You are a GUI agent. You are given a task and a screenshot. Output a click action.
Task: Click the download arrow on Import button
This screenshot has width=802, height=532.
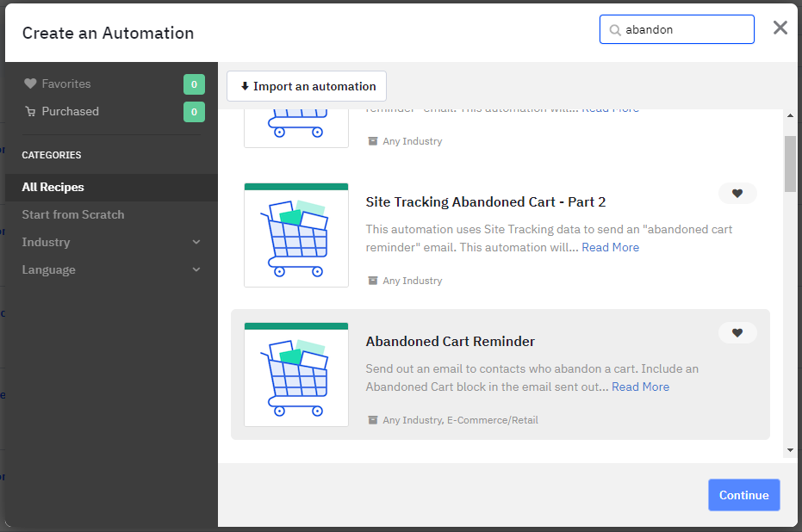245,86
